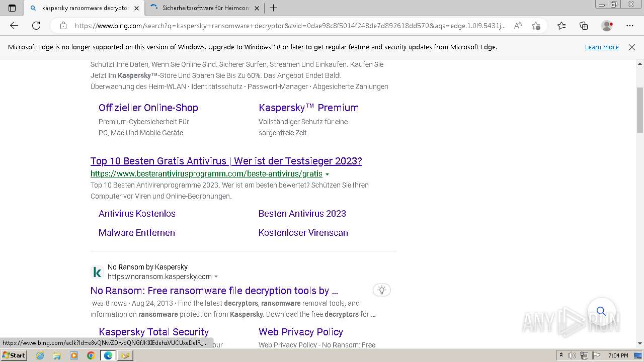Open the Besten Antivirus 2023 sublink

click(x=302, y=214)
